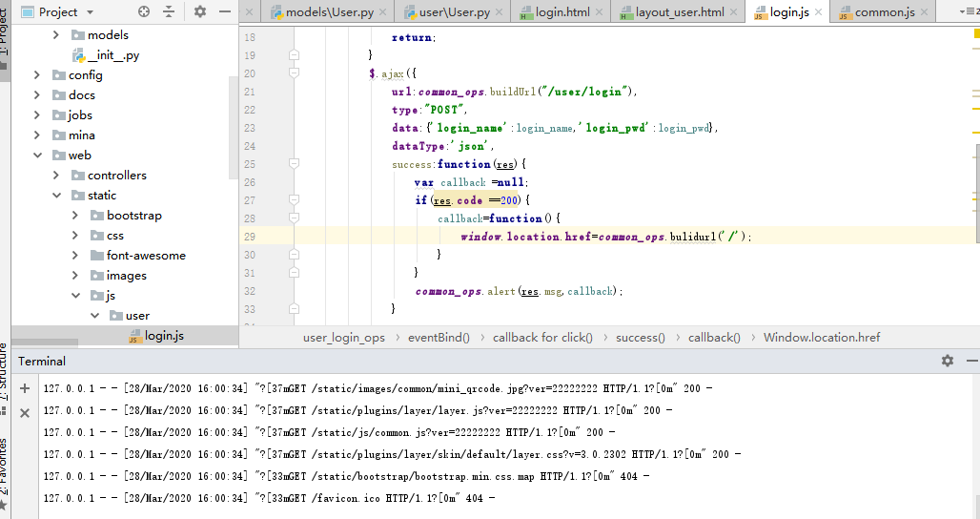
Task: Expand the models folder
Action: coord(56,35)
